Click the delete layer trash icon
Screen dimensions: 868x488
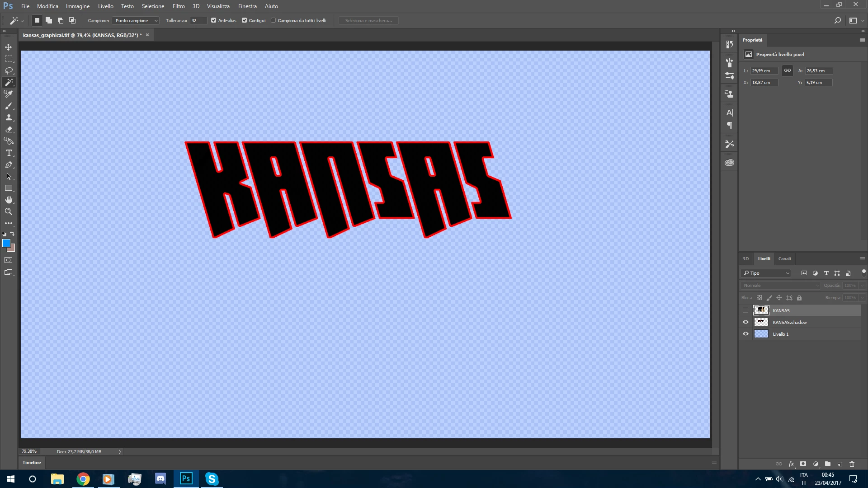[852, 464]
